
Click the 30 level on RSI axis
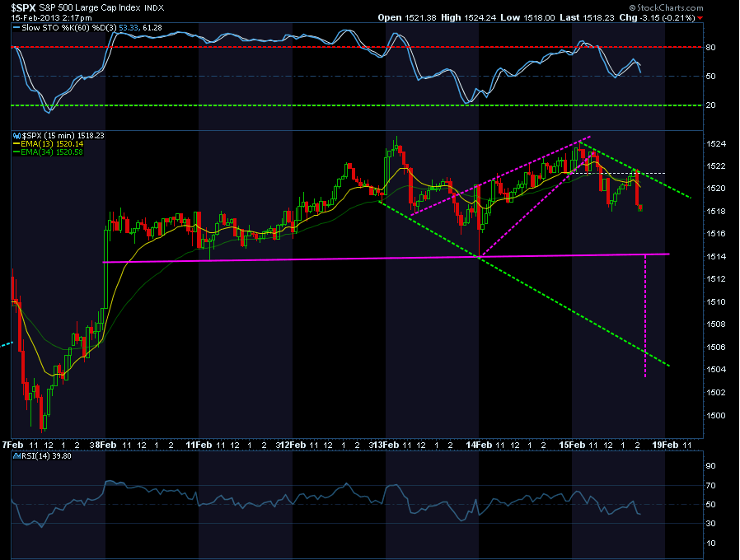[710, 524]
